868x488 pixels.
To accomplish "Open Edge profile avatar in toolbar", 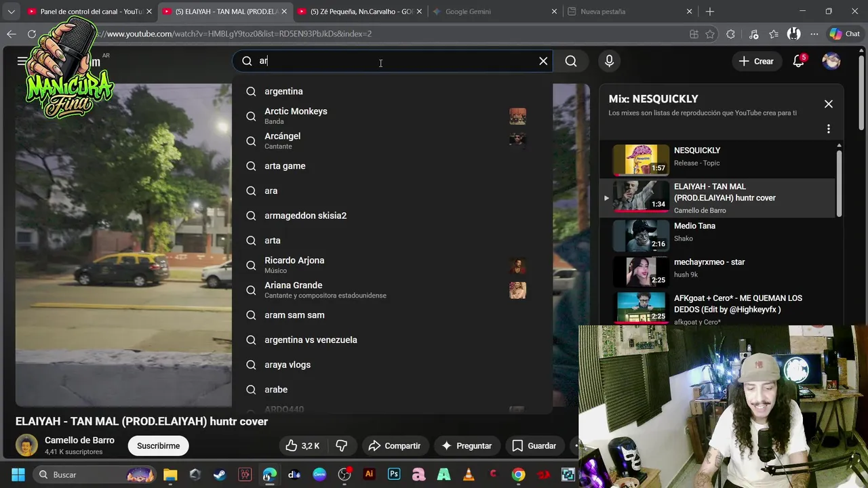I will click(794, 34).
